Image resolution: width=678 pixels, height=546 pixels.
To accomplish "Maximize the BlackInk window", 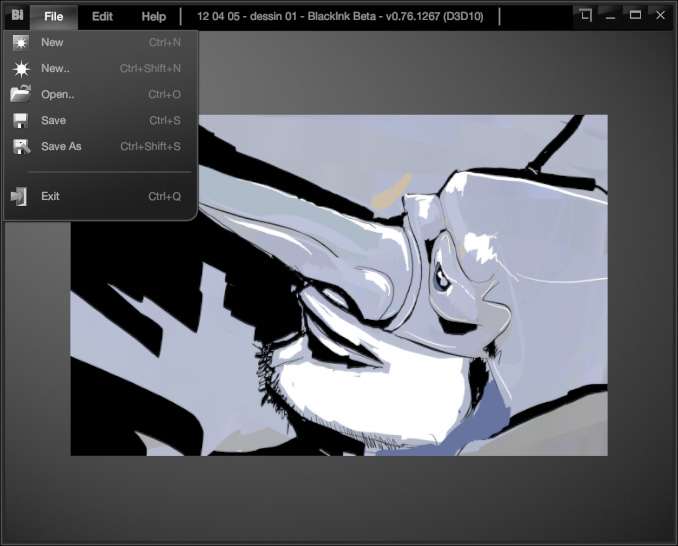I will click(635, 15).
